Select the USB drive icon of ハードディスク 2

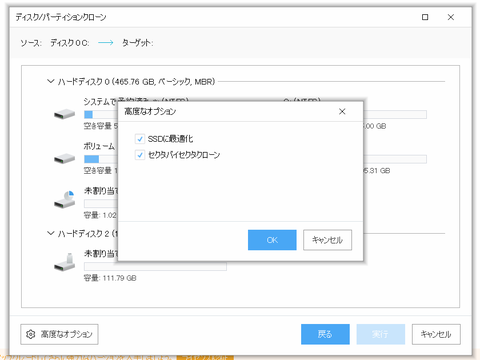[x=65, y=262]
